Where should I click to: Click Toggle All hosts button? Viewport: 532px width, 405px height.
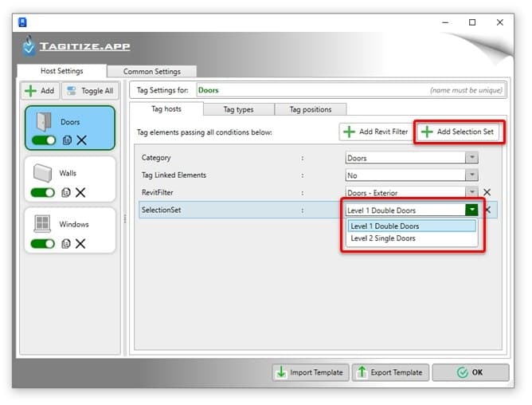(x=90, y=91)
